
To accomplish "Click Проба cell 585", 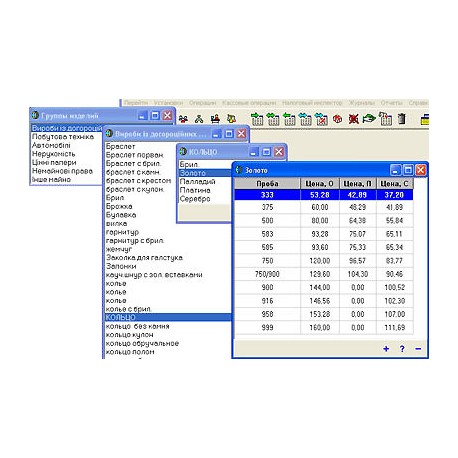I will (267, 247).
